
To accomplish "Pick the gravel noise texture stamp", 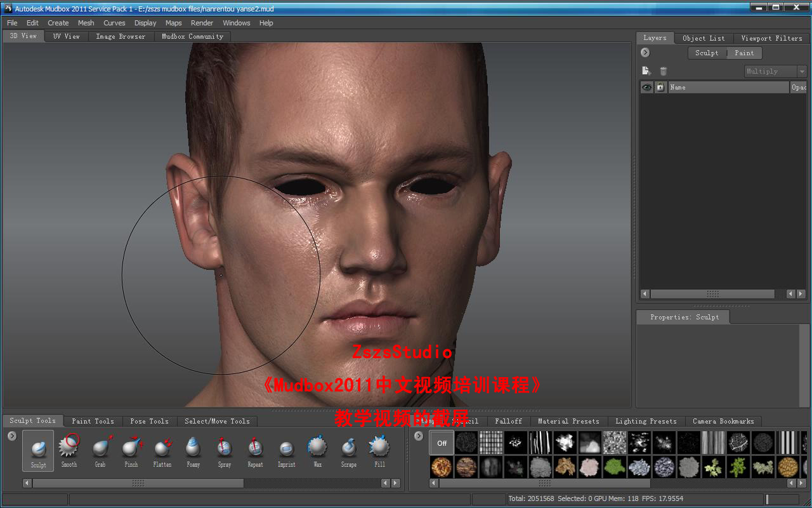I will click(x=615, y=443).
